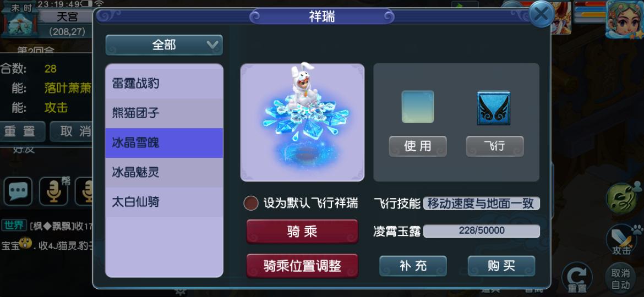644x297 pixels.
Task: Tap the player avatar portrait at top right
Action: pos(625,19)
